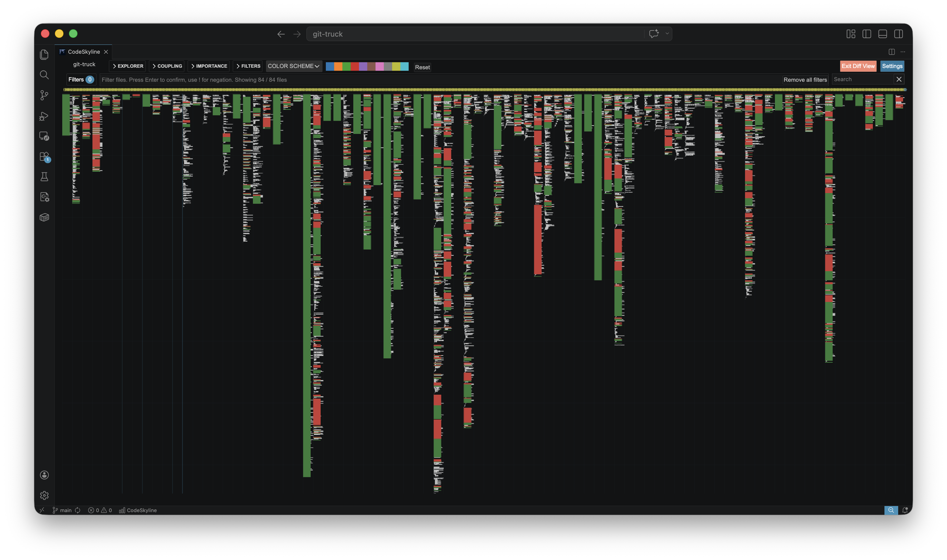The image size is (947, 560).
Task: Click the Reset button
Action: coord(422,67)
